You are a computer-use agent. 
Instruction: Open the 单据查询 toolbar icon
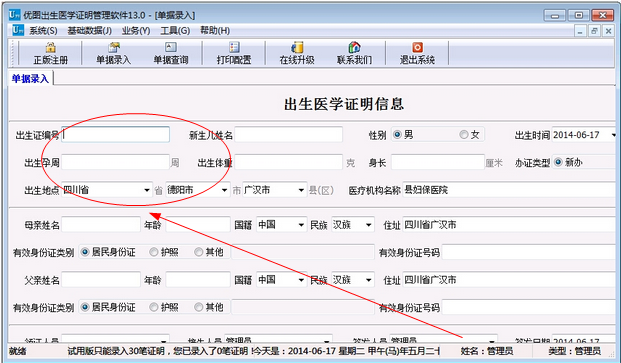tap(171, 48)
